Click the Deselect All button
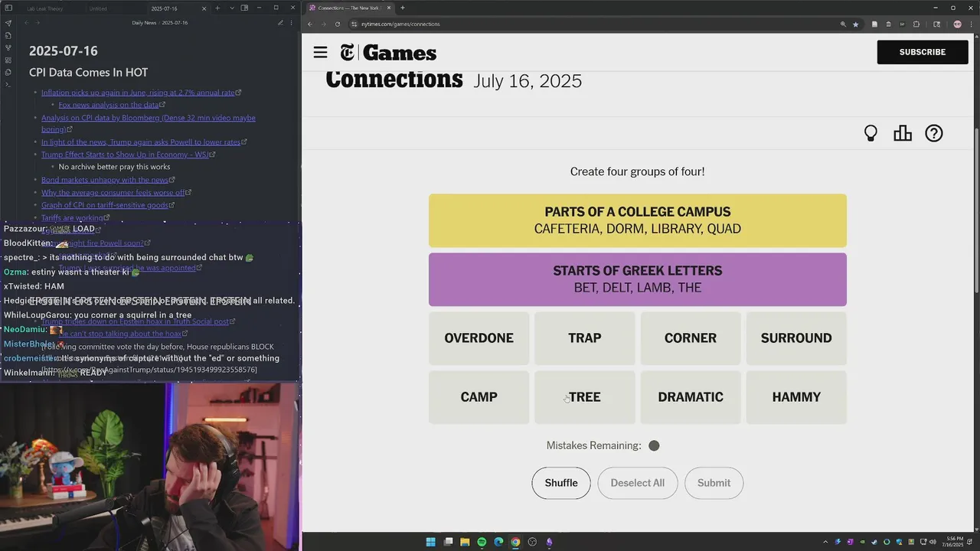Viewport: 980px width, 551px height. point(638,483)
